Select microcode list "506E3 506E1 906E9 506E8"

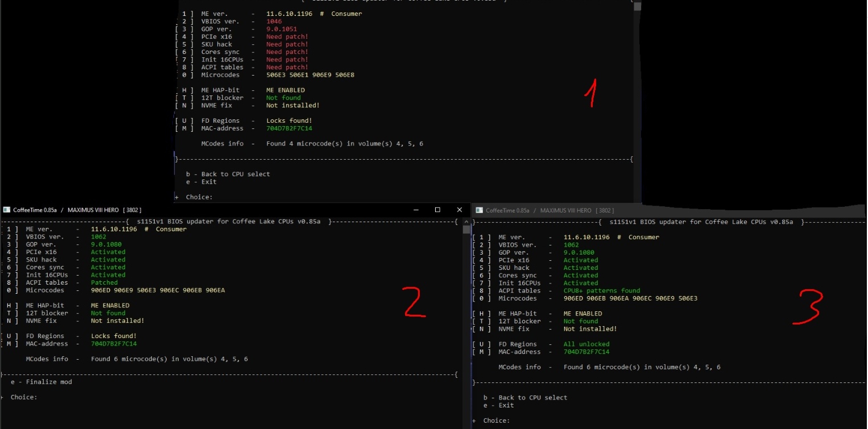pyautogui.click(x=311, y=75)
